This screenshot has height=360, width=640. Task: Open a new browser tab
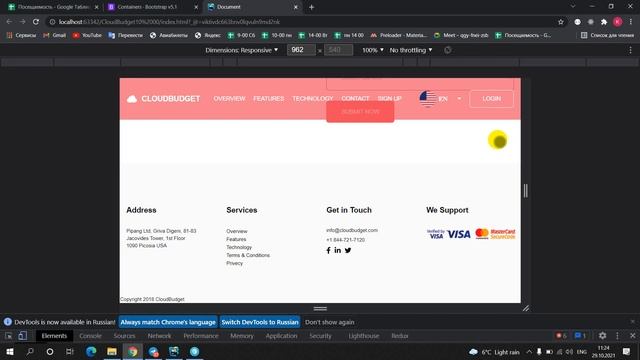(311, 7)
